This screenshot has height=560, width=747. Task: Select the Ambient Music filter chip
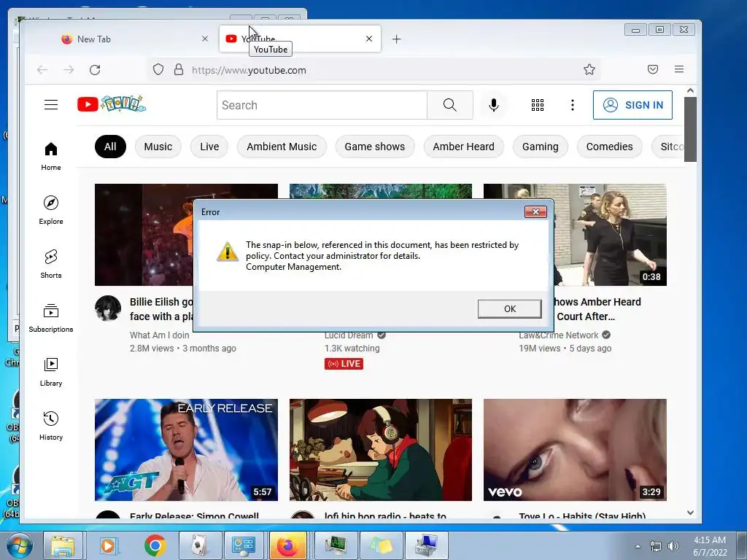[x=282, y=147]
